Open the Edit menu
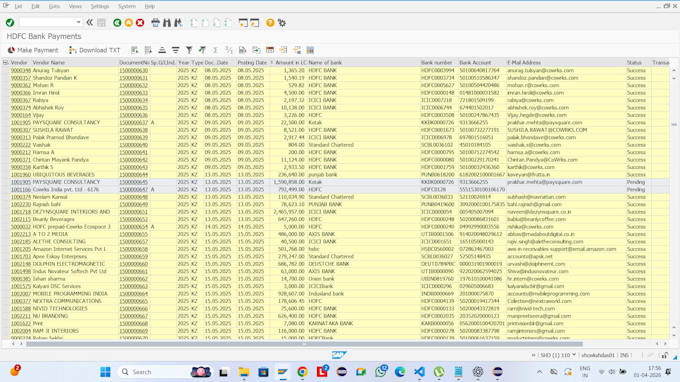The image size is (680, 382). (35, 7)
